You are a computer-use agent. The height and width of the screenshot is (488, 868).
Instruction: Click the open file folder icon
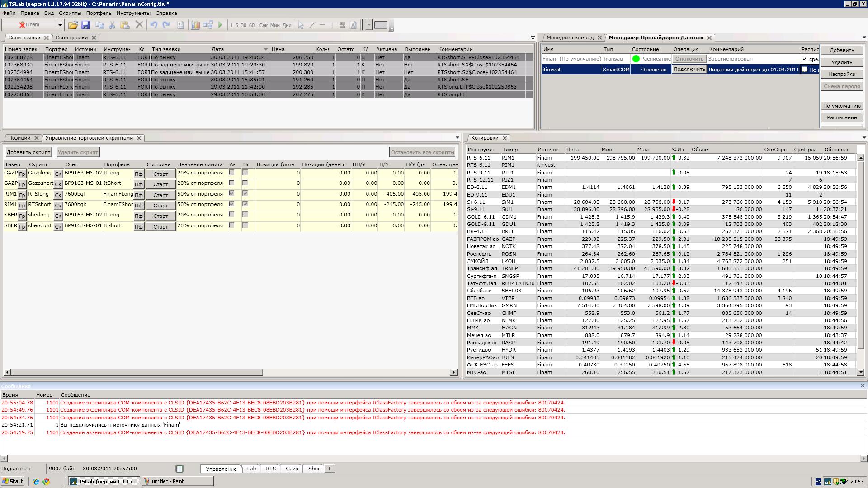pyautogui.click(x=73, y=25)
